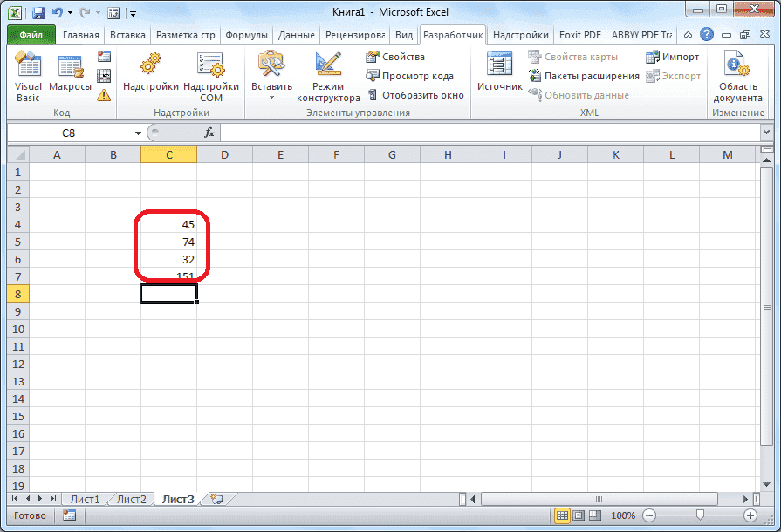
Task: Click Импорт in the XML group
Action: (677, 56)
